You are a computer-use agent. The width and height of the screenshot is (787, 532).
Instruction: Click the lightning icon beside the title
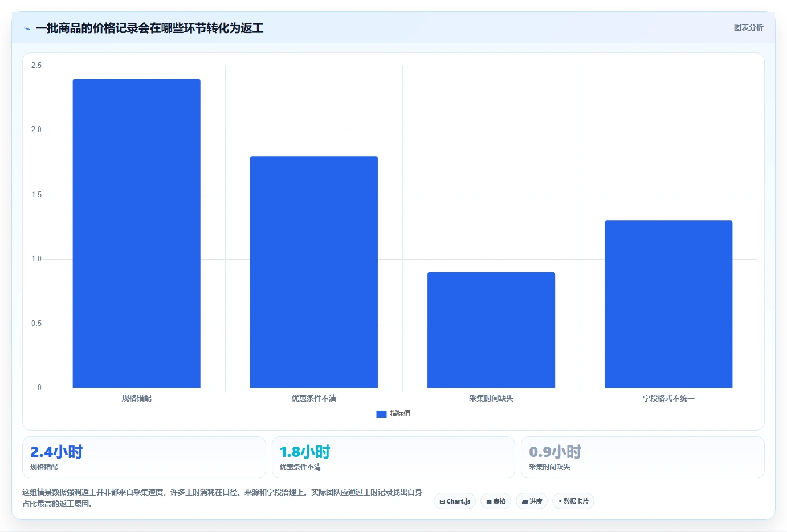[x=27, y=28]
